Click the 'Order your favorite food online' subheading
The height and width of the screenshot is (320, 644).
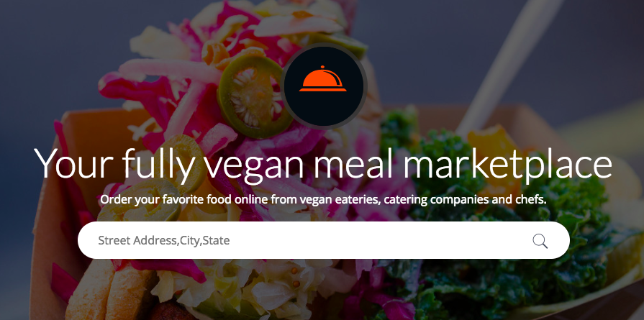[323, 200]
